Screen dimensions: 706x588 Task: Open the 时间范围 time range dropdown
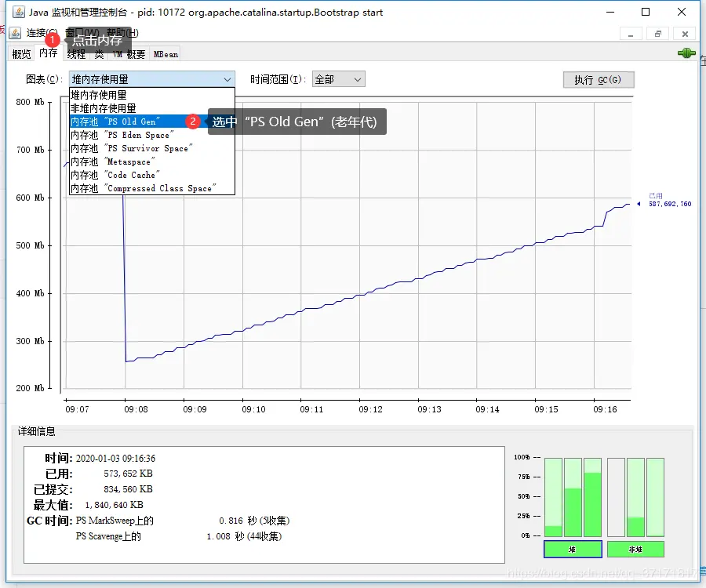click(339, 80)
